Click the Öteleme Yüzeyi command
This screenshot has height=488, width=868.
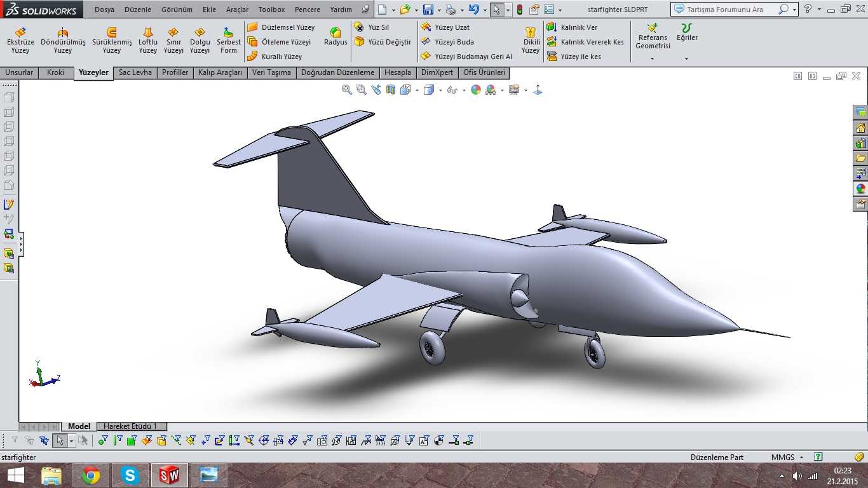279,42
